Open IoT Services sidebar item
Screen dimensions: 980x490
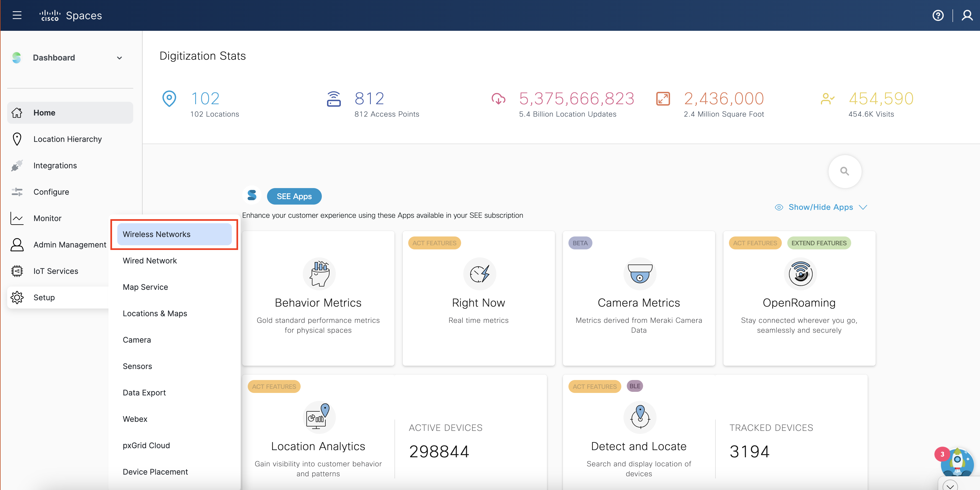56,271
